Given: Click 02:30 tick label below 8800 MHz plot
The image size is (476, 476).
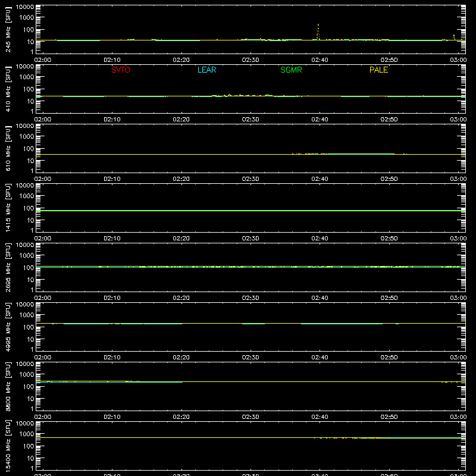Looking at the screenshot, I should click(250, 417).
